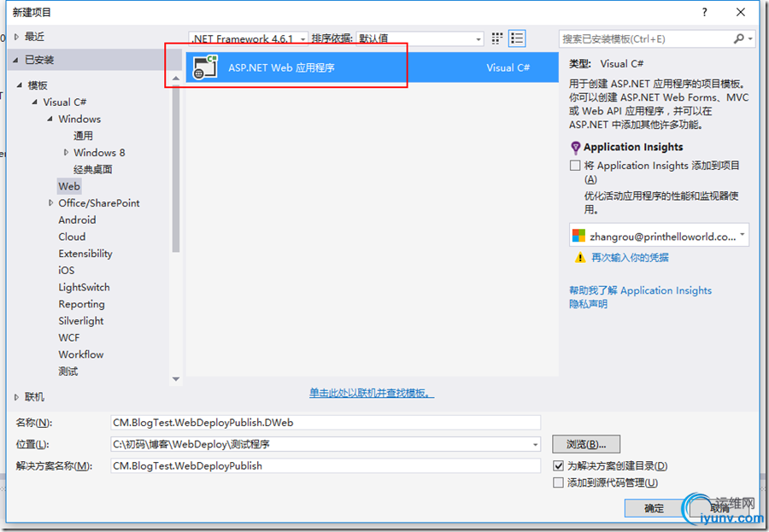
Task: Select the Cloud template category
Action: pos(72,237)
